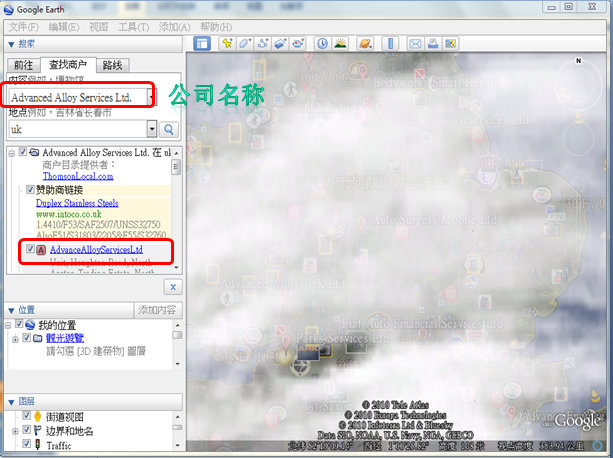This screenshot has height=458, width=613.
Task: Open the 工具(T) menu
Action: pyautogui.click(x=133, y=27)
